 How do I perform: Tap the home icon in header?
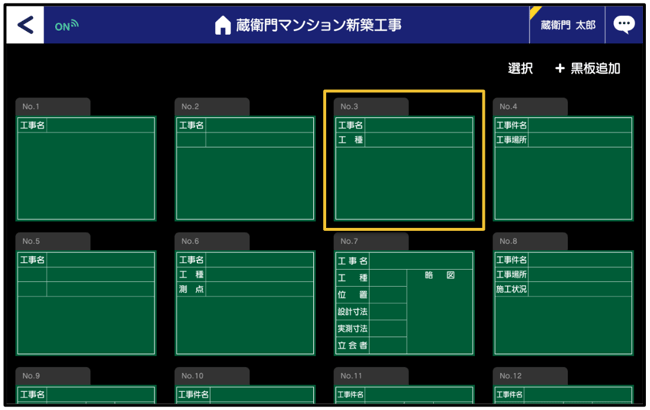coord(222,26)
